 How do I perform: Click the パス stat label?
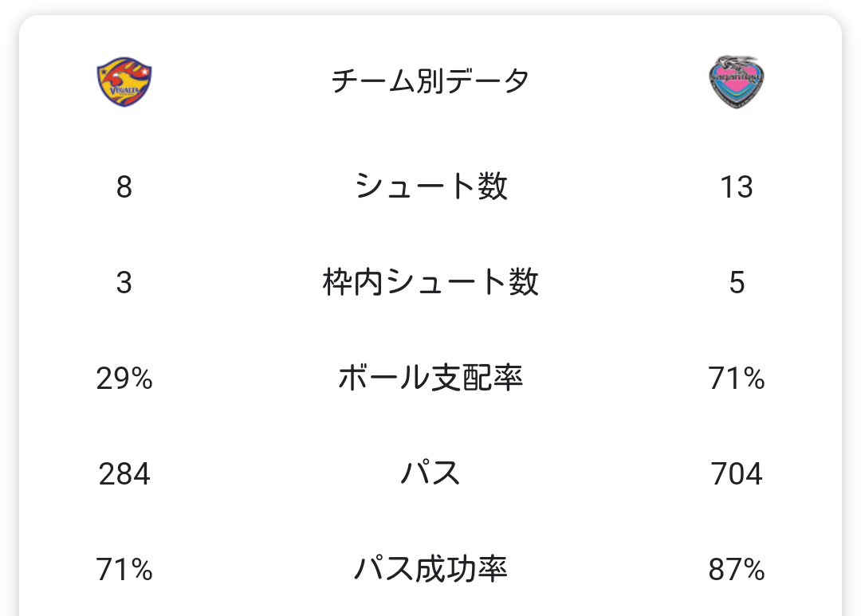tap(431, 474)
